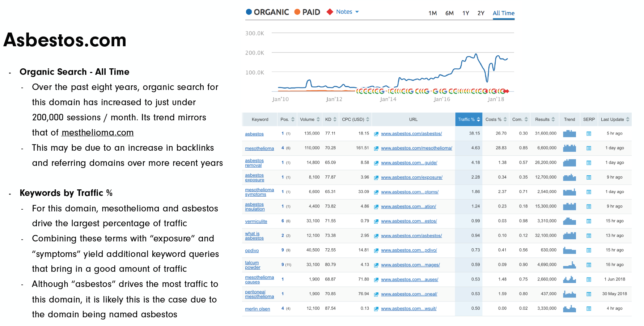Select the 1Y time range
This screenshot has height=326, width=644.
pos(466,13)
